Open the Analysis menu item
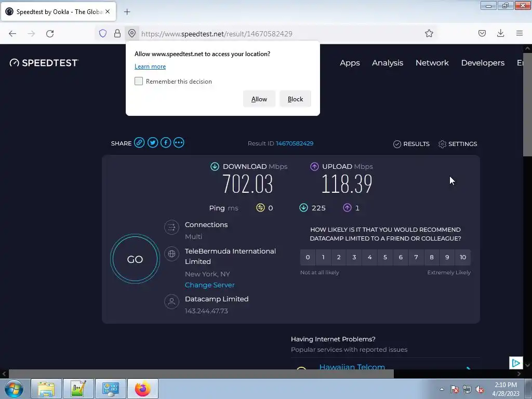This screenshot has height=399, width=532. click(x=388, y=63)
